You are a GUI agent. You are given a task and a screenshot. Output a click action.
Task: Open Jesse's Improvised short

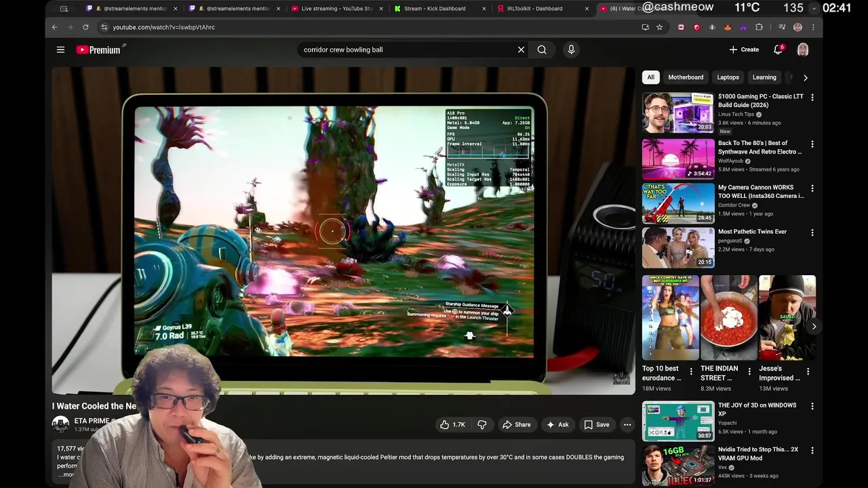(787, 317)
